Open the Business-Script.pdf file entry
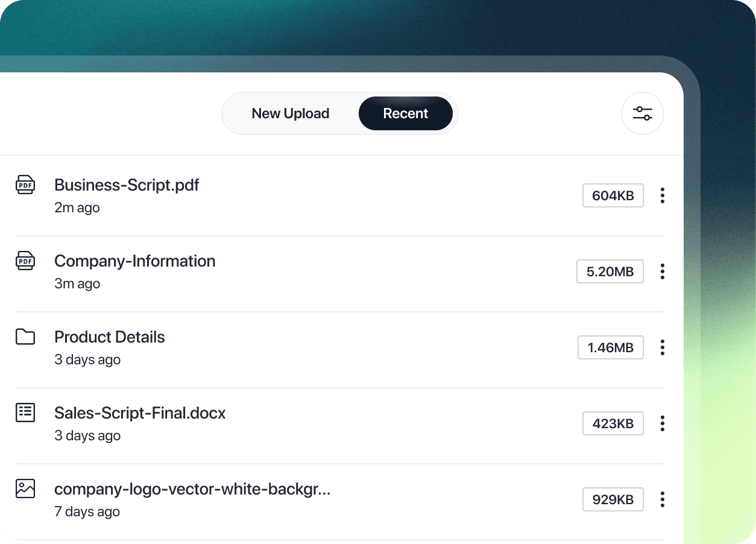Image resolution: width=756 pixels, height=544 pixels. tap(127, 185)
